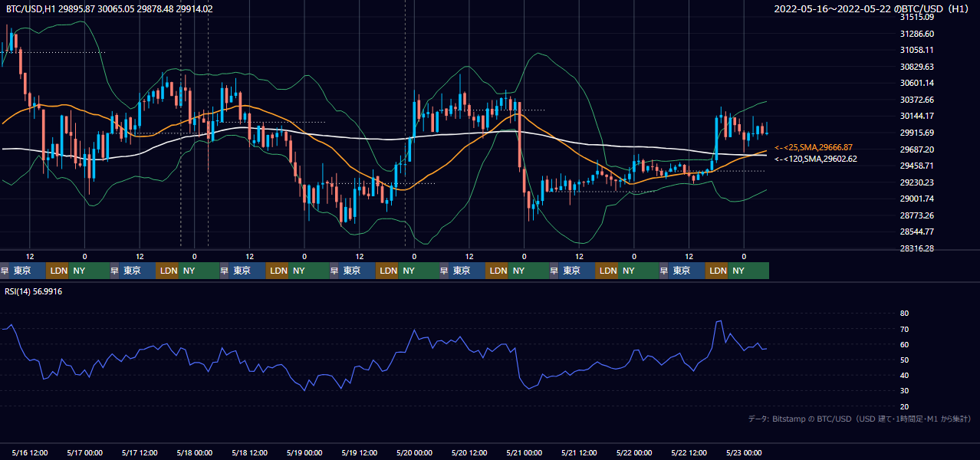980x460 pixels.
Task: Click the 25-period SMA label 29666.87
Action: click(814, 147)
